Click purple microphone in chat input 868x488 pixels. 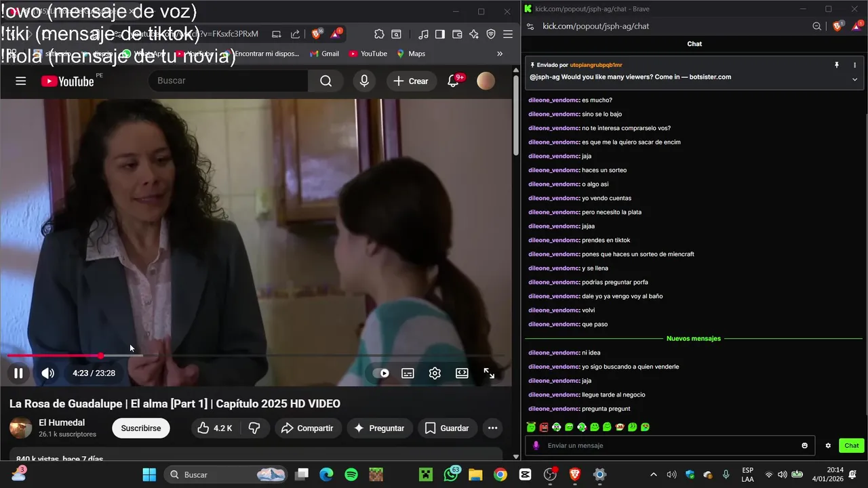click(x=536, y=445)
